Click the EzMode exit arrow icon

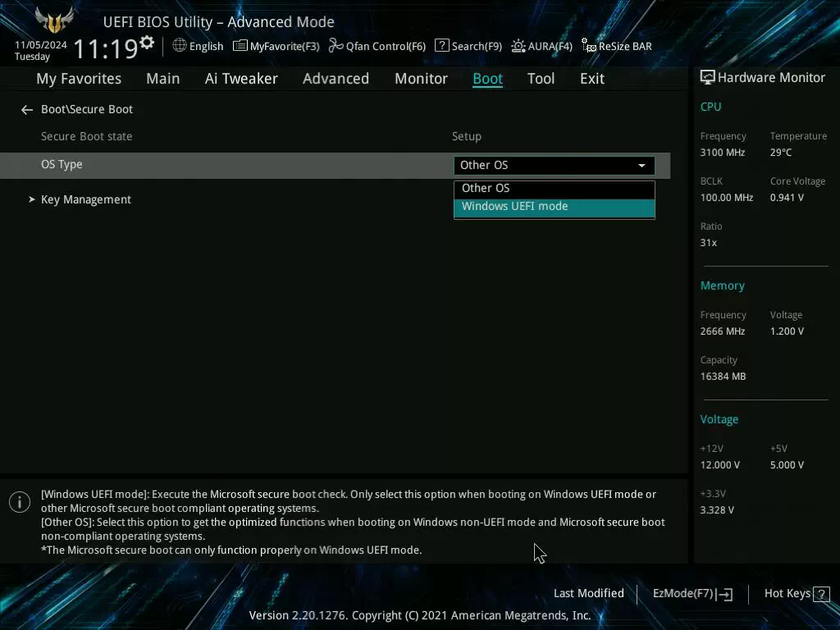pos(724,594)
